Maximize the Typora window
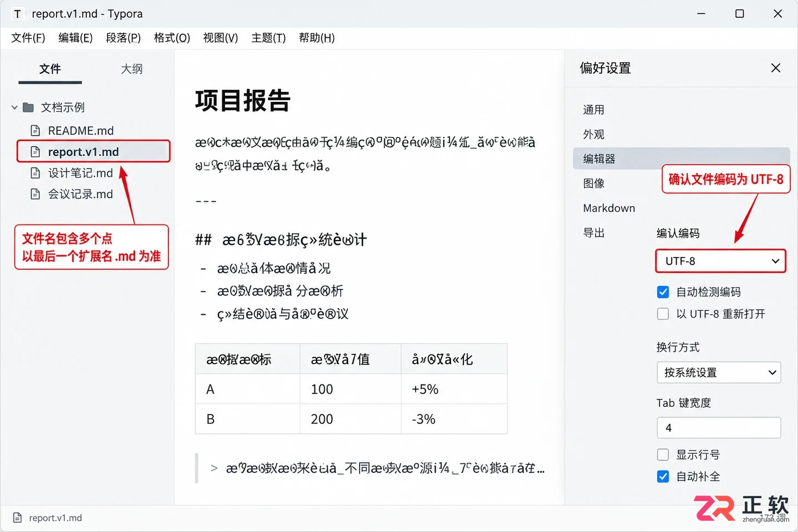Screen dimensions: 798x532 [739, 13]
